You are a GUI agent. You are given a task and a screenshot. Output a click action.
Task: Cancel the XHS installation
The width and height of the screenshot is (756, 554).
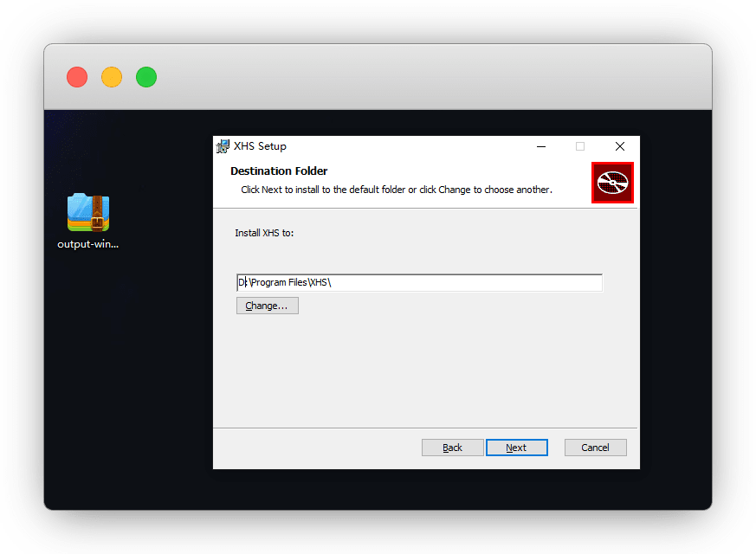pos(595,448)
